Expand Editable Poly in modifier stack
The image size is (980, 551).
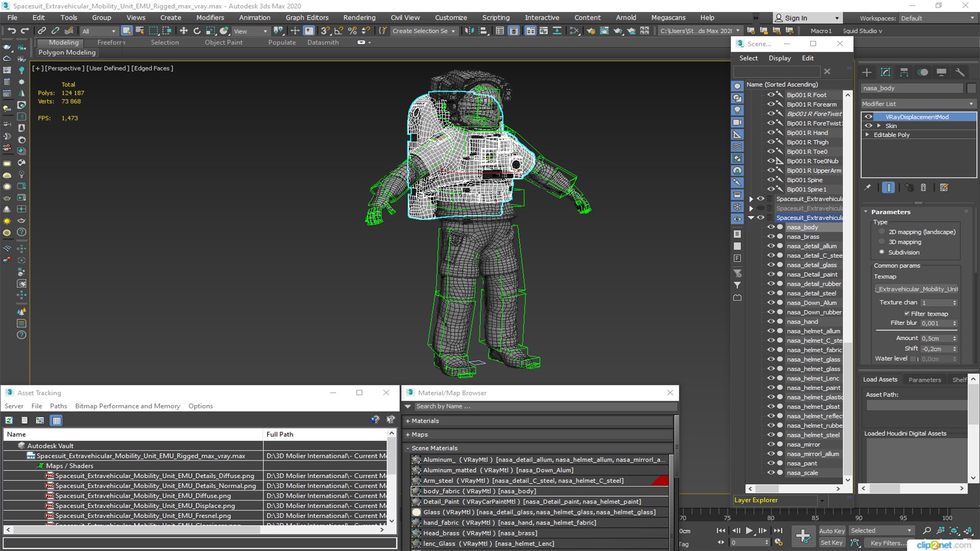click(867, 135)
